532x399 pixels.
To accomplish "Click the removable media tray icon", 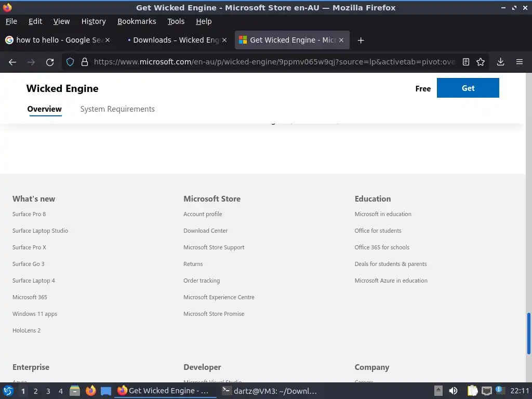I will click(438, 391).
